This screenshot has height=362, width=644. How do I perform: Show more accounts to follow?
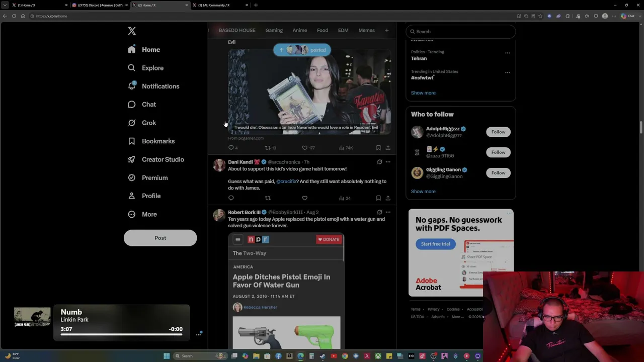(x=423, y=192)
